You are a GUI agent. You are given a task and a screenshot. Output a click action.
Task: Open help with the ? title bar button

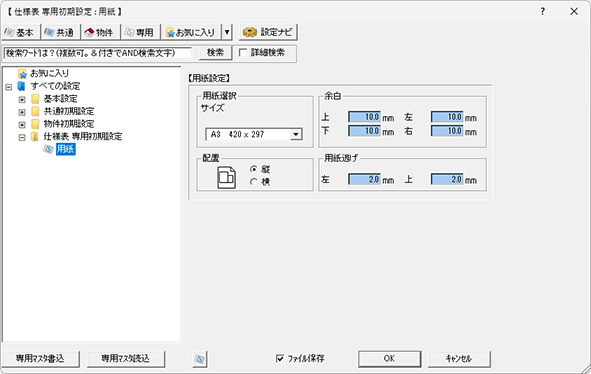click(542, 11)
